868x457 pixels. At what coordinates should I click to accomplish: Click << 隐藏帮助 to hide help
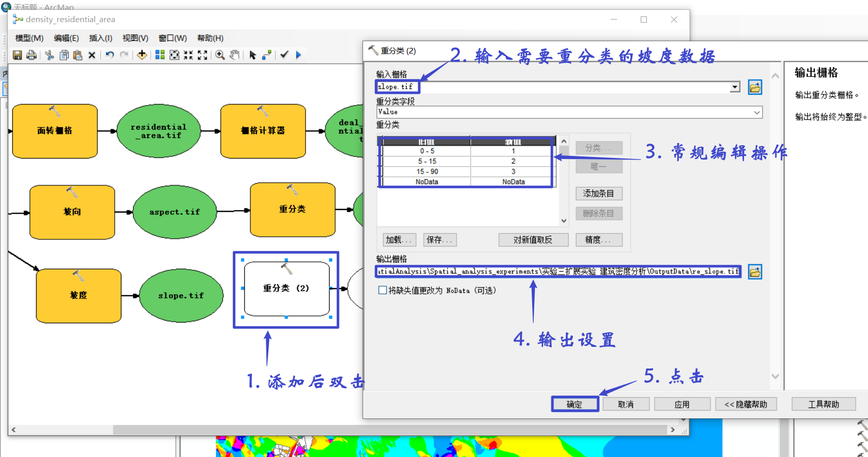(x=746, y=405)
